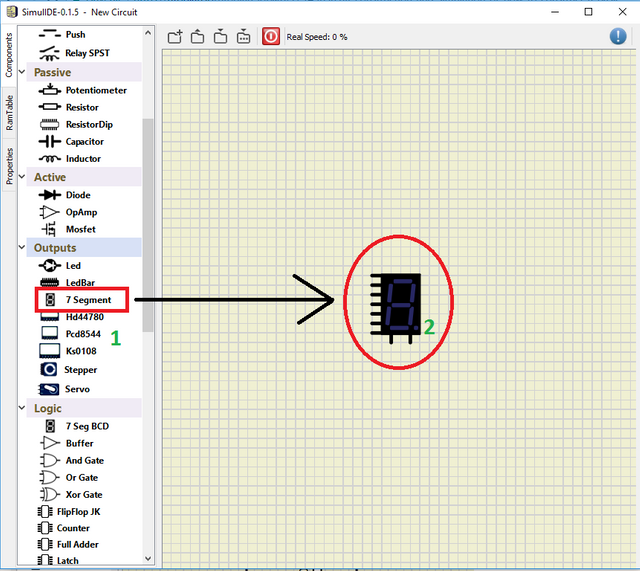Pick the FlipFlop JK chip icon
This screenshot has height=571, width=640.
tap(45, 511)
